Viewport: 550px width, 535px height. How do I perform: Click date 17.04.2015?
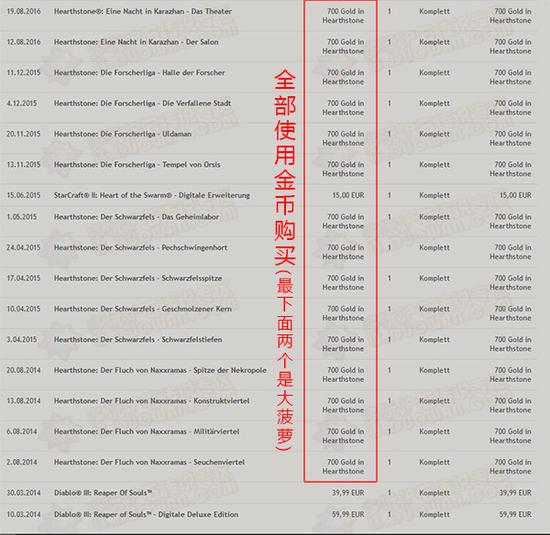(24, 278)
